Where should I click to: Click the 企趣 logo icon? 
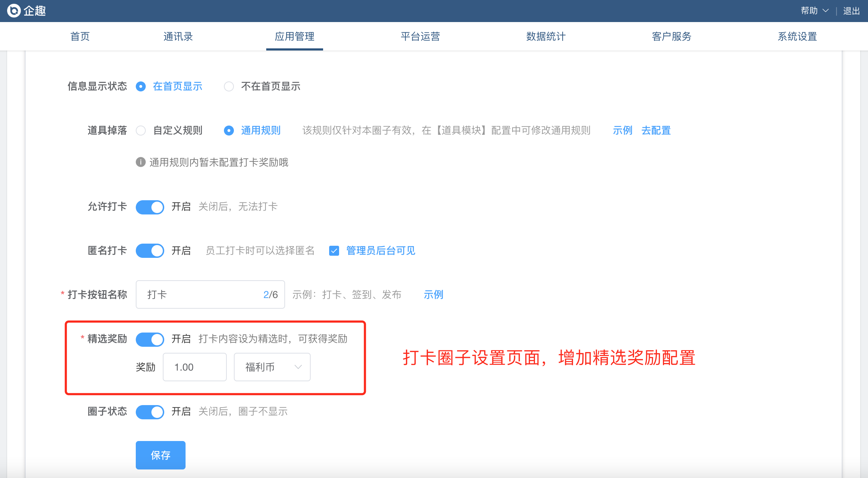14,11
